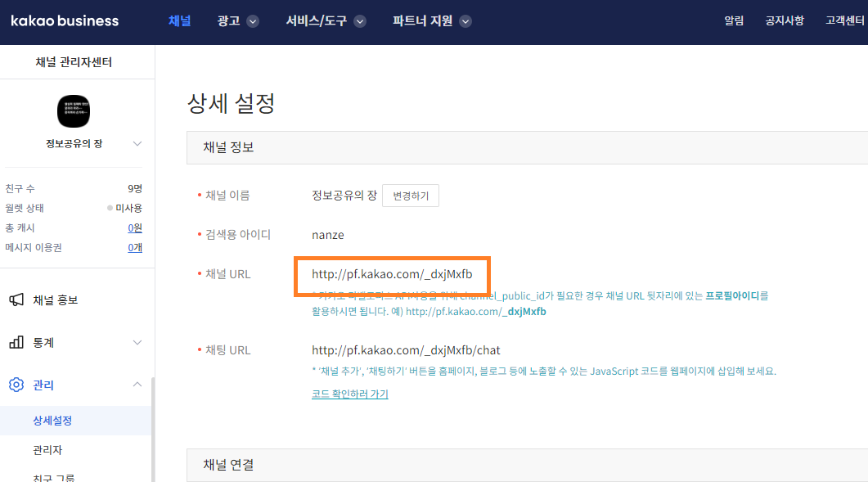
Task: Click the 정보공유의 장 channel name in sidebar
Action: 74,143
